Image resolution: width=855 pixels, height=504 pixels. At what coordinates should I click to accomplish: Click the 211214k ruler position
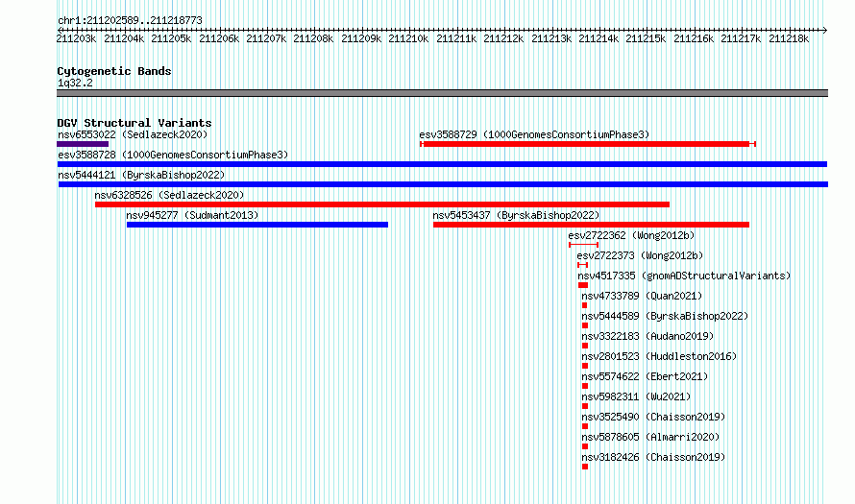(x=598, y=38)
